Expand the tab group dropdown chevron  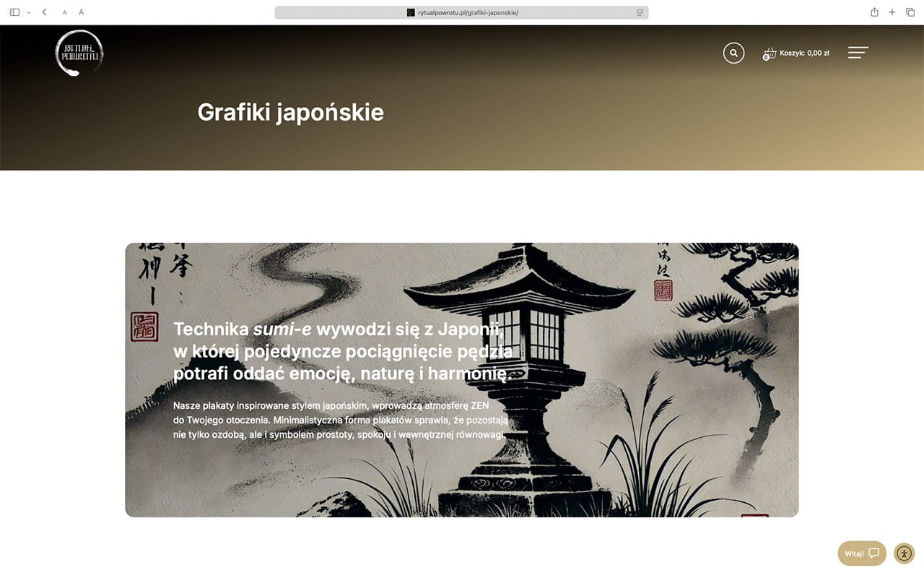pos(28,12)
